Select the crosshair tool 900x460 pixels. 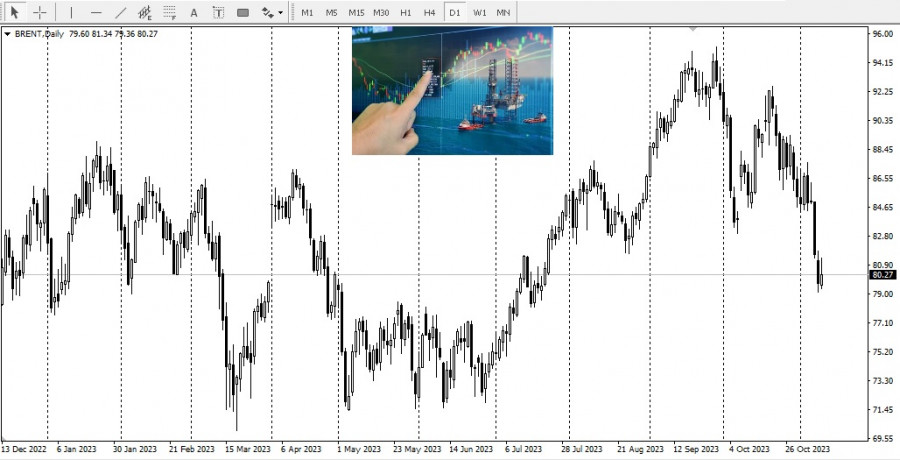point(40,12)
